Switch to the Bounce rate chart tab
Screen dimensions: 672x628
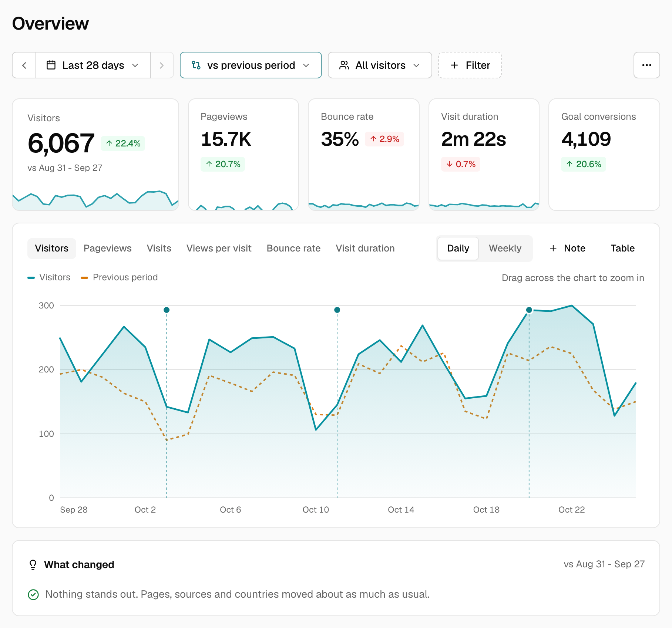tap(294, 248)
